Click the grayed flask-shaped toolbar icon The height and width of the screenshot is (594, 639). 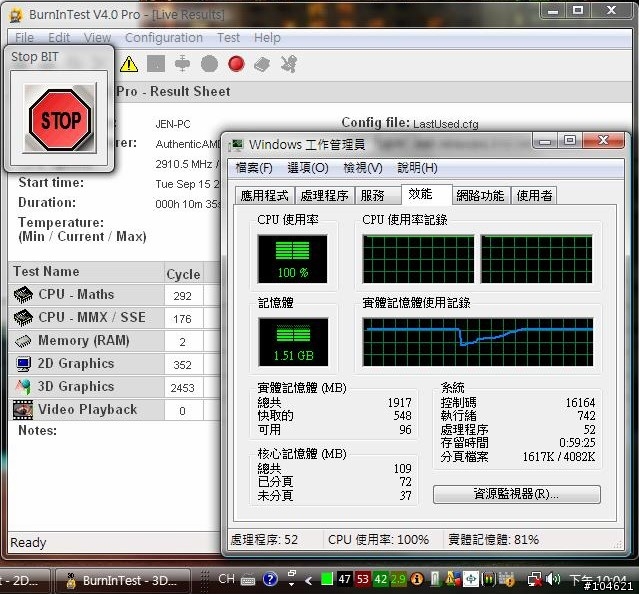(182, 64)
